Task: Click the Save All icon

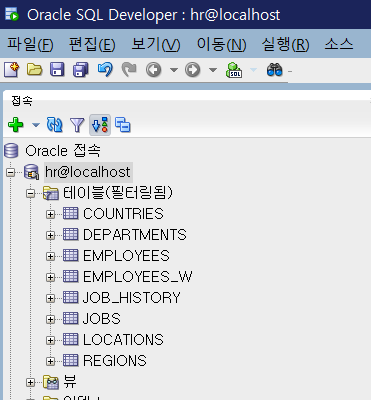Action: pos(81,70)
